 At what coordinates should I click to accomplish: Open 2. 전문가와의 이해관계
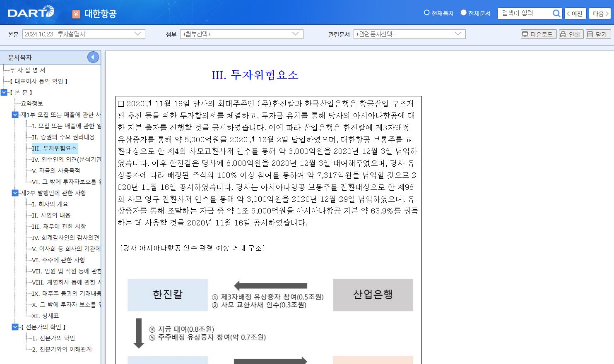(x=62, y=349)
